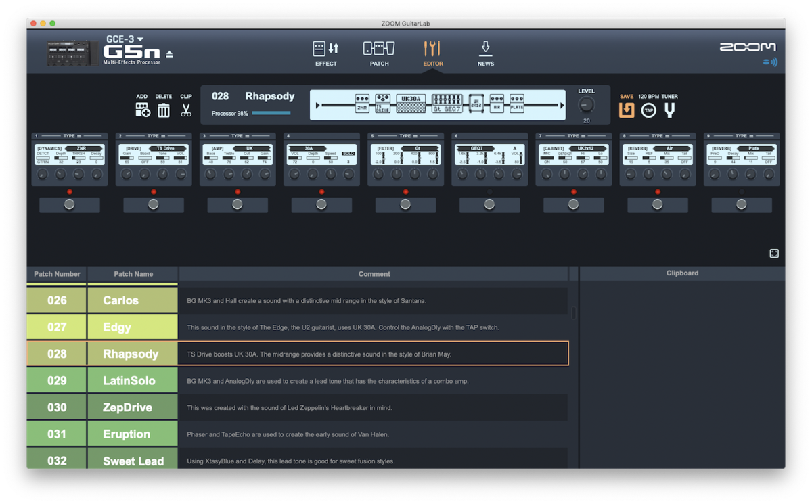Image resolution: width=812 pixels, height=504 pixels.
Task: Click the TS Drive Gain knob
Action: pos(127,175)
